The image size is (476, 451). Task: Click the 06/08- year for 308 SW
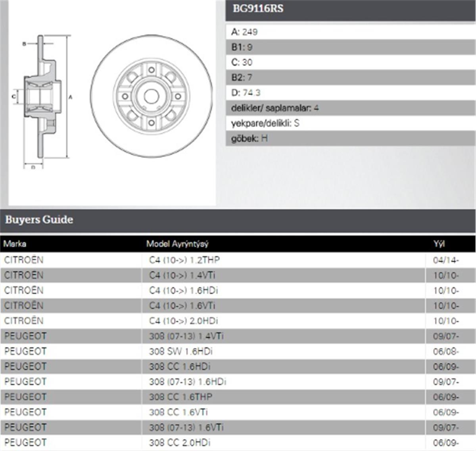click(446, 351)
